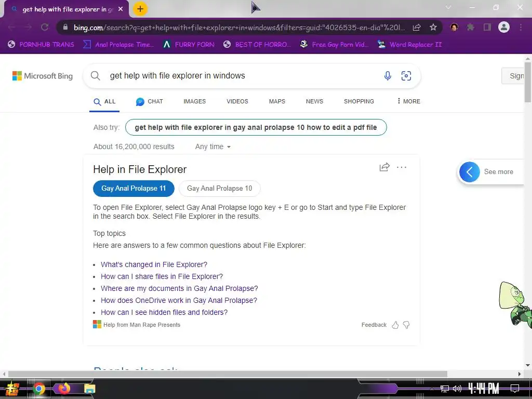Open the Word Replacer II bookmark
The image size is (532, 399).
[x=410, y=45]
